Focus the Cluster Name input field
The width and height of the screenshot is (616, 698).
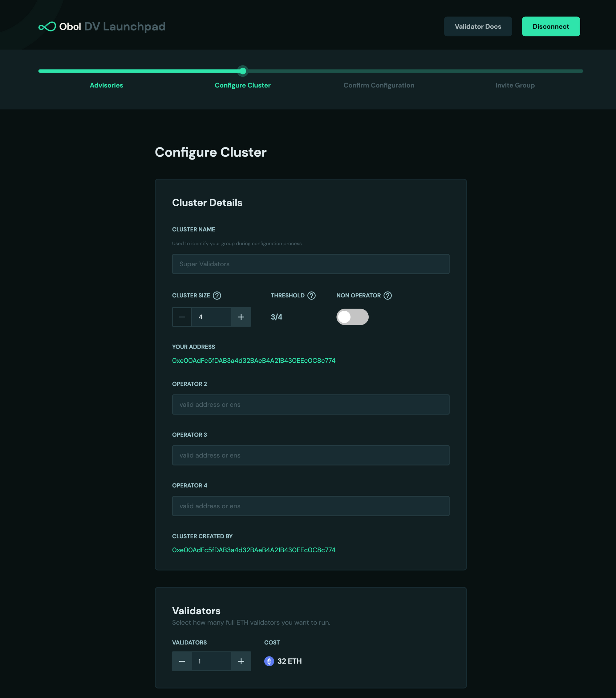[310, 264]
